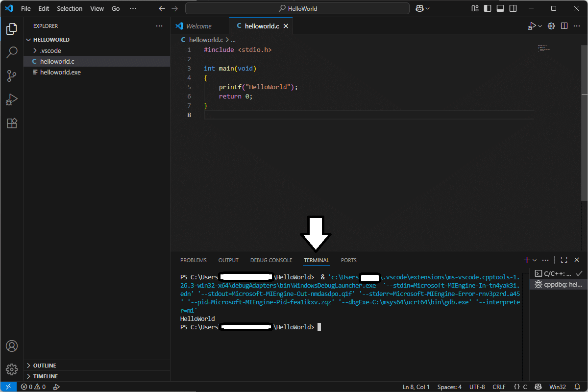Maximize the terminal panel size
Image resolution: width=588 pixels, height=392 pixels.
coord(563,260)
